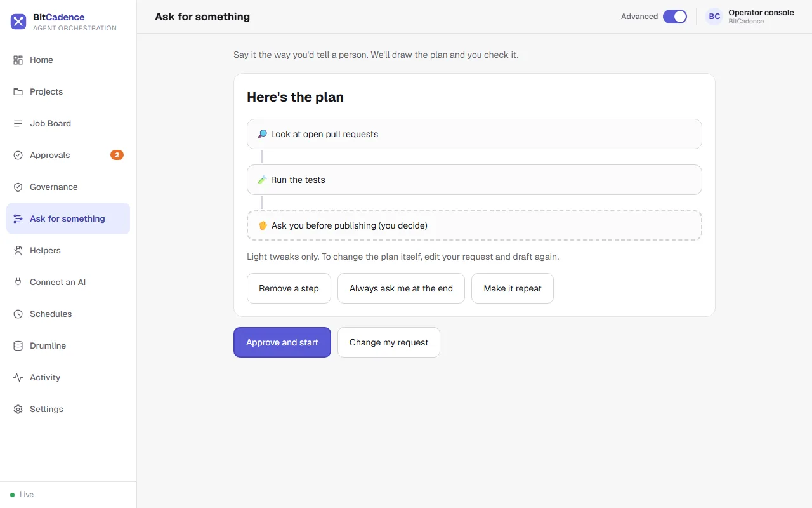Image resolution: width=812 pixels, height=508 pixels.
Task: Click the BC avatar circle
Action: (x=714, y=17)
